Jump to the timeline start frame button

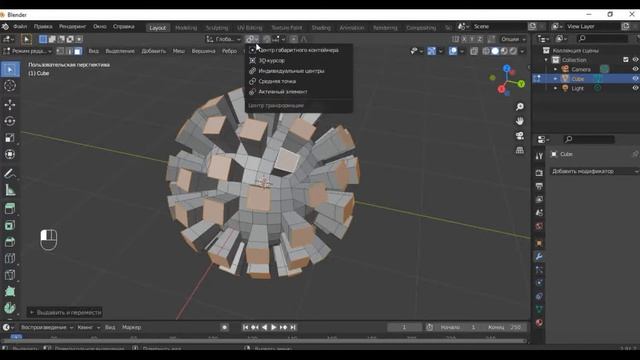tap(245, 327)
